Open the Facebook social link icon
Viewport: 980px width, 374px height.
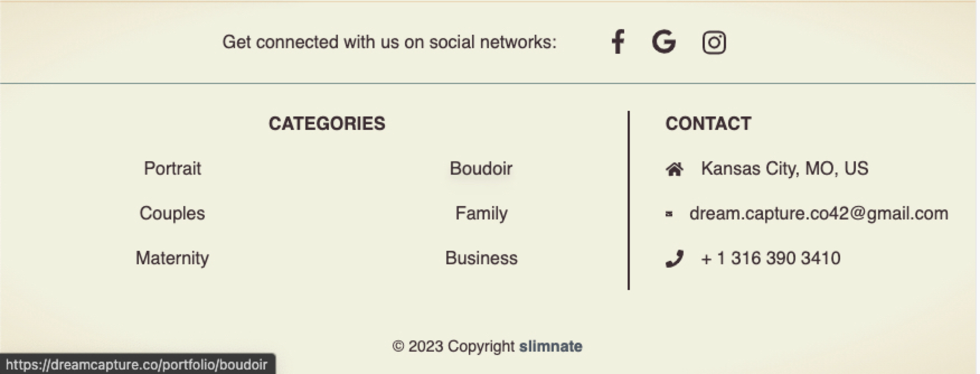[618, 42]
